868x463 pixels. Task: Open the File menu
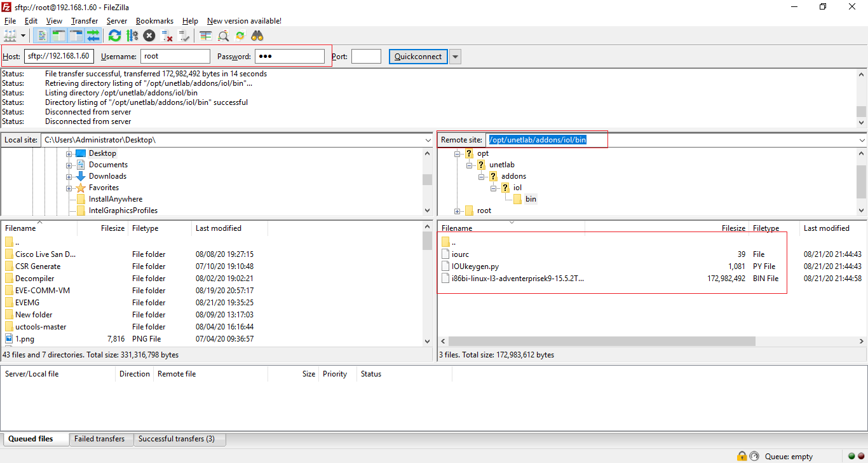tap(10, 21)
